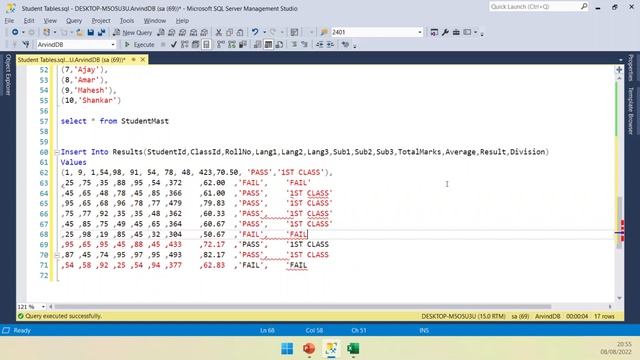Open the Object Explorer side panel
Screen dimensions: 640x360
8,75
